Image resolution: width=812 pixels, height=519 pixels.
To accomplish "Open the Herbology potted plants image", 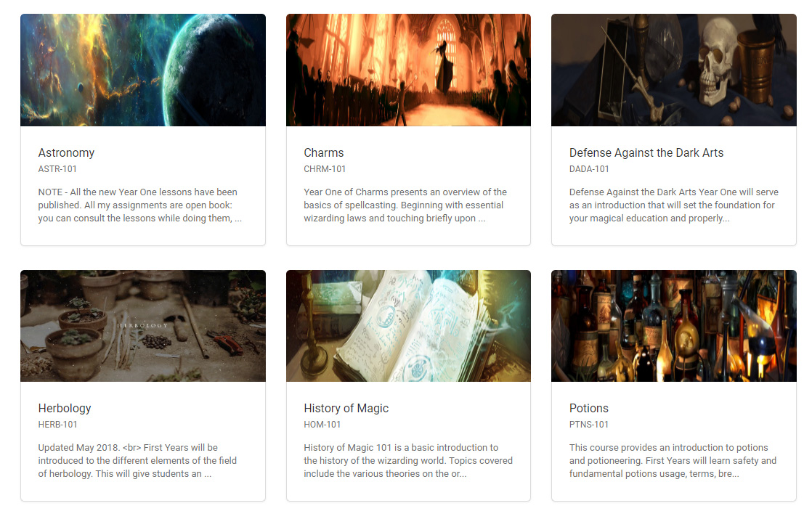I will tap(143, 326).
